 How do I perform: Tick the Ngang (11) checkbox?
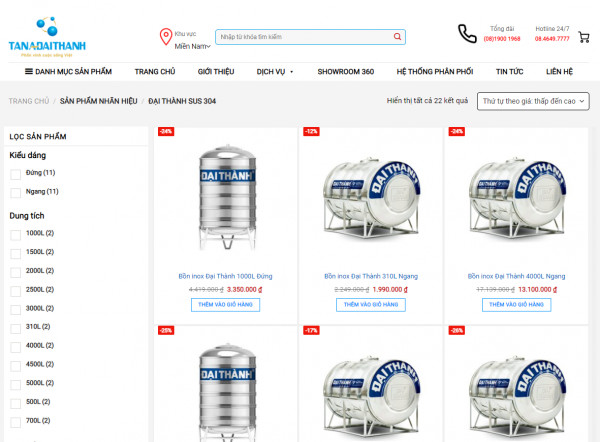coord(16,192)
